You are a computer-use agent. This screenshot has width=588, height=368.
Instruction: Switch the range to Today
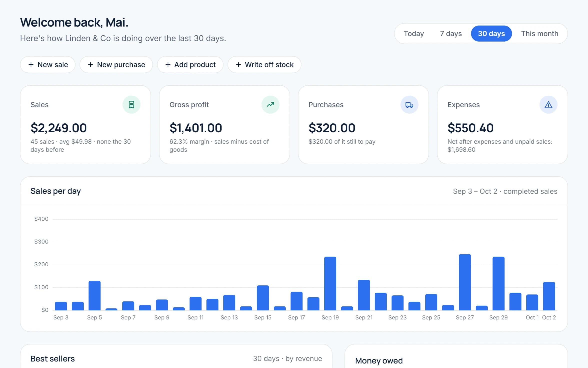(414, 34)
